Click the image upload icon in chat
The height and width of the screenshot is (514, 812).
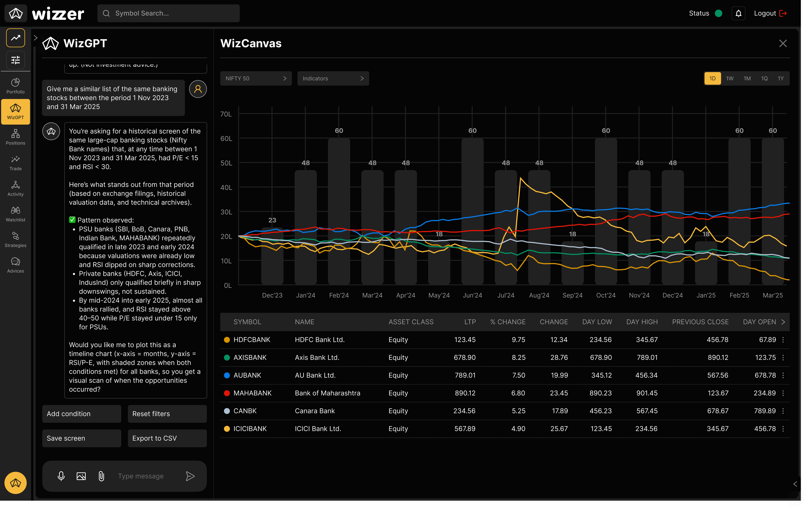(x=81, y=476)
